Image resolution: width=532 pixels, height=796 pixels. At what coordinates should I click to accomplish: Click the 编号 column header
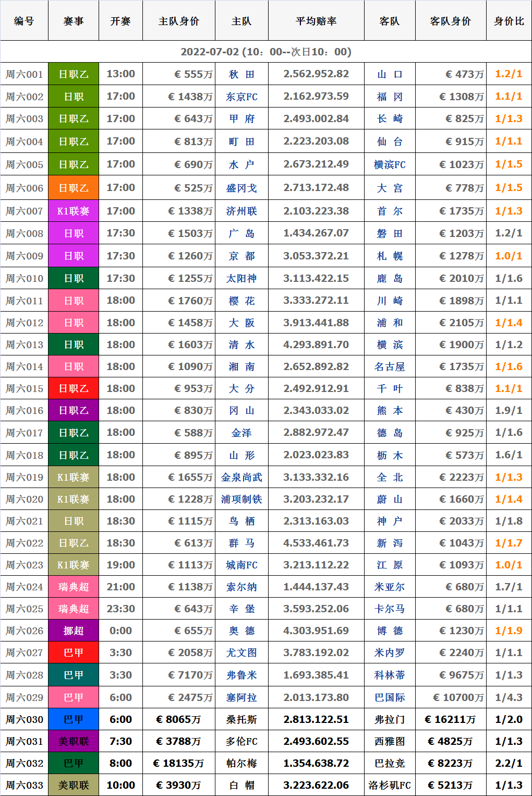coord(24,21)
